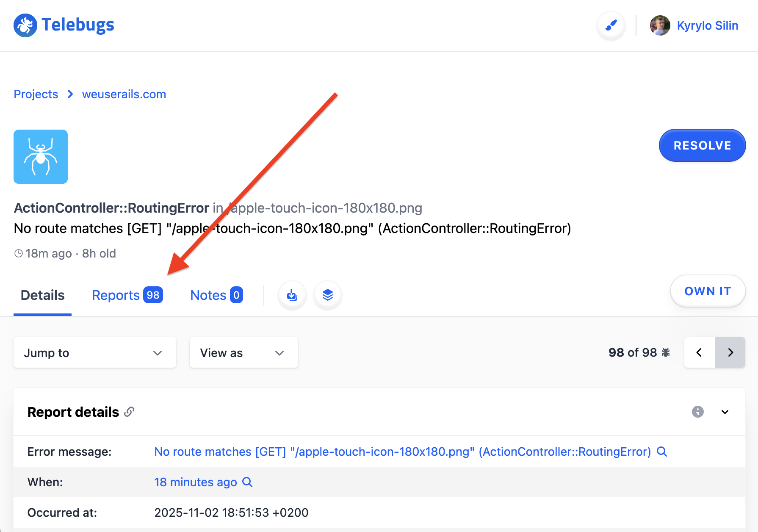Select the Details tab
The image size is (758, 532).
point(42,295)
